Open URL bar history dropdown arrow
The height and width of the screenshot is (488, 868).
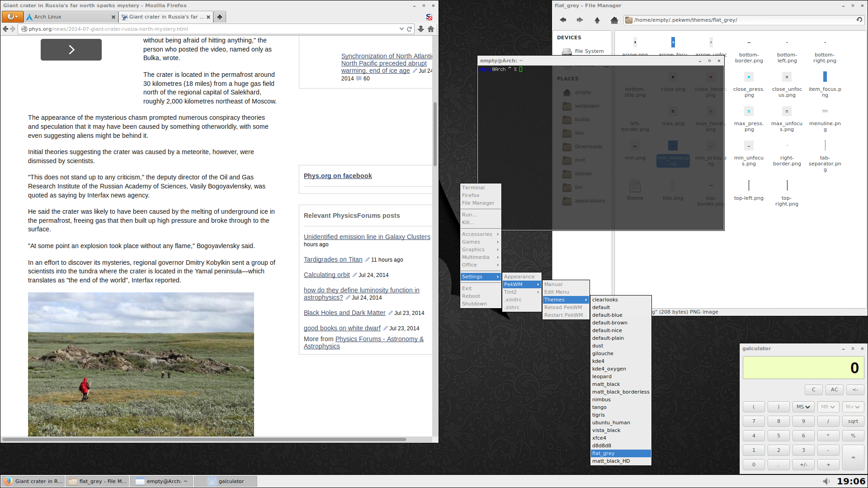(x=401, y=29)
